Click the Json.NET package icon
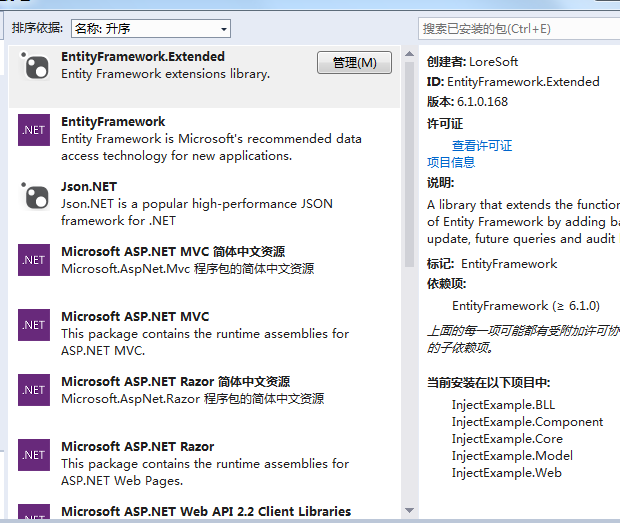620x523 pixels. (34, 195)
